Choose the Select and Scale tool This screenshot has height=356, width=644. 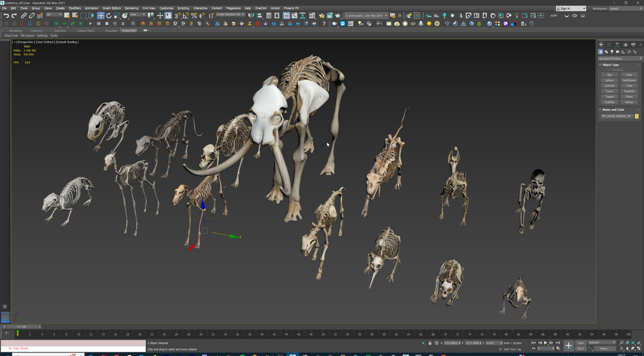[117, 15]
